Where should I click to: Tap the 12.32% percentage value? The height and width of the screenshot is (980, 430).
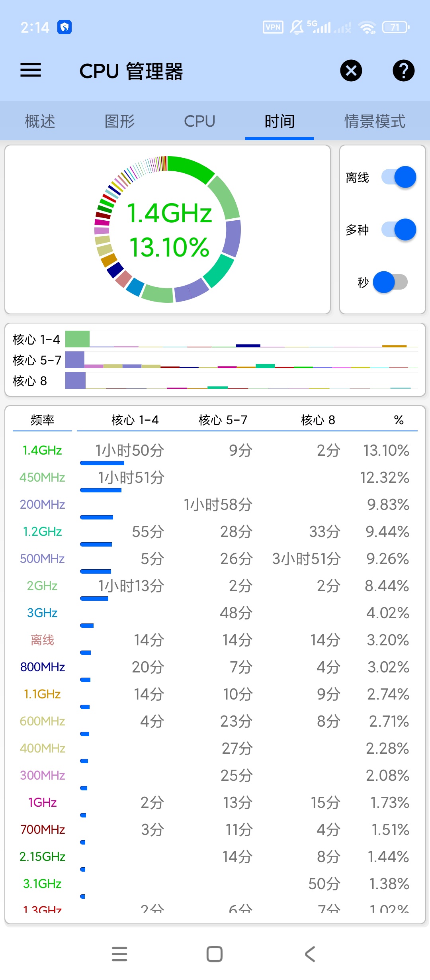click(385, 477)
